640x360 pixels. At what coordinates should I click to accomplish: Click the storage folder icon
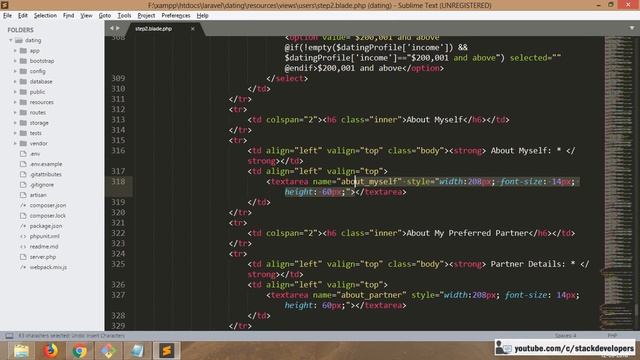[23, 123]
